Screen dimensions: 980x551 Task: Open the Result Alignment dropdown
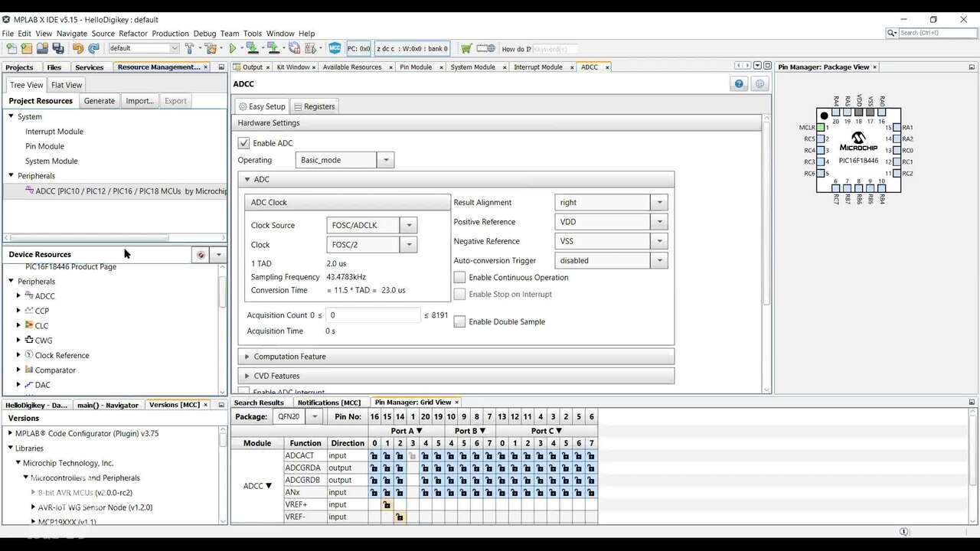tap(659, 203)
